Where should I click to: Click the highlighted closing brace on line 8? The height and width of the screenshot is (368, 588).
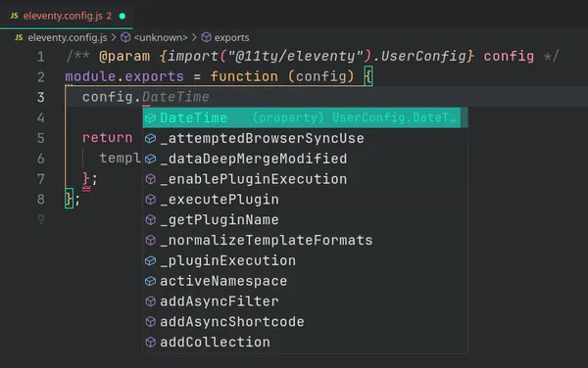(x=69, y=199)
